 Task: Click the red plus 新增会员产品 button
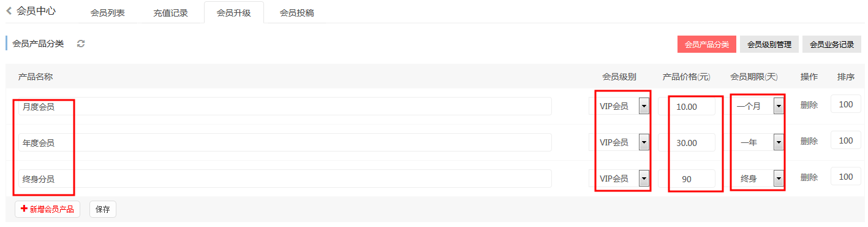(x=47, y=209)
